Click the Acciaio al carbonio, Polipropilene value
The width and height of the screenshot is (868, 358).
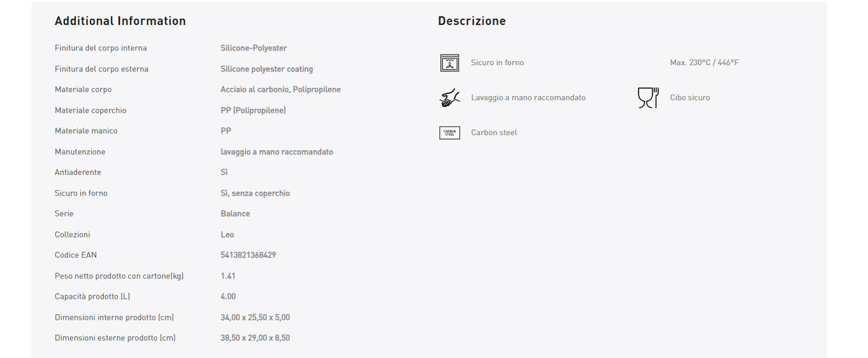coord(280,89)
